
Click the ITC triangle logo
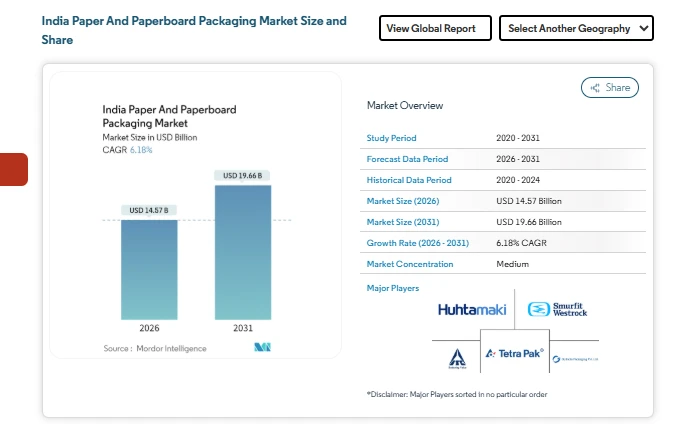point(457,356)
